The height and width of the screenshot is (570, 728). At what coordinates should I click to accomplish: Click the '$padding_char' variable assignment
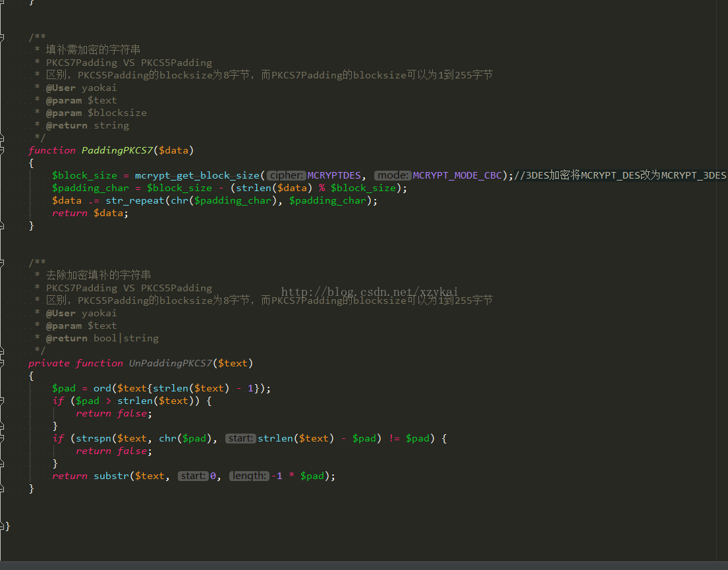point(90,188)
